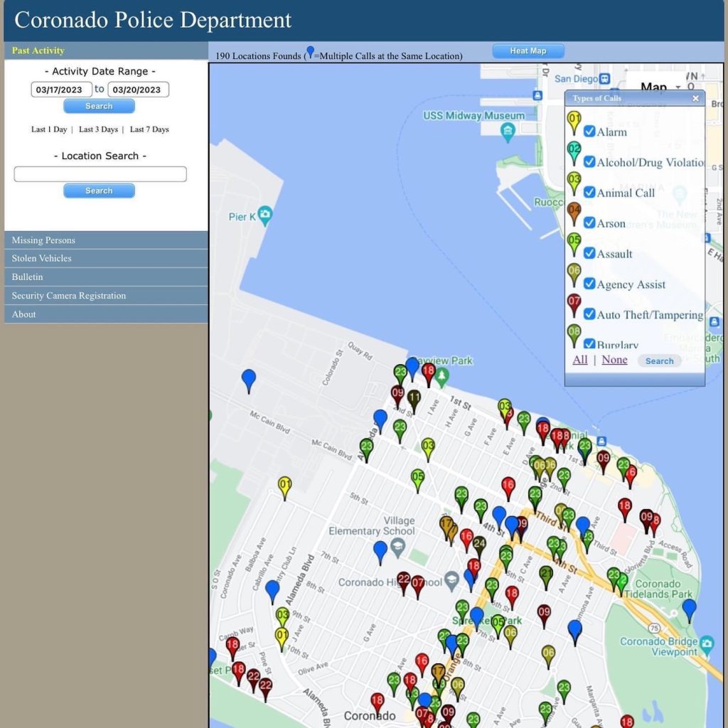Close the Types of Calls panel

[x=695, y=98]
